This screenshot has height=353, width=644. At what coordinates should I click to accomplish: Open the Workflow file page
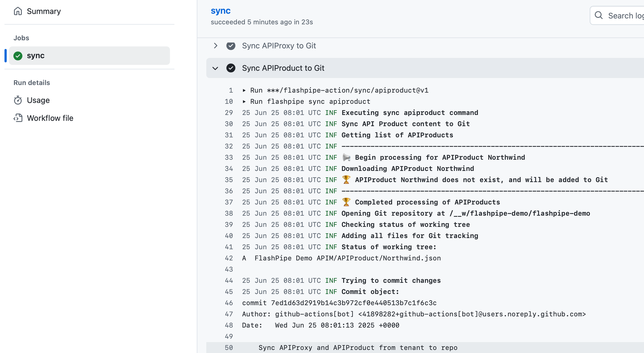point(50,118)
